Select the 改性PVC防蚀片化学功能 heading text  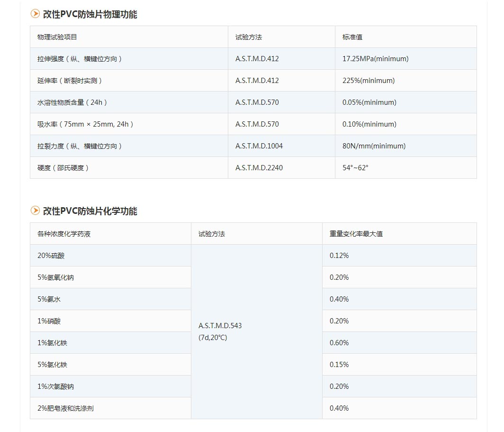coord(90,211)
